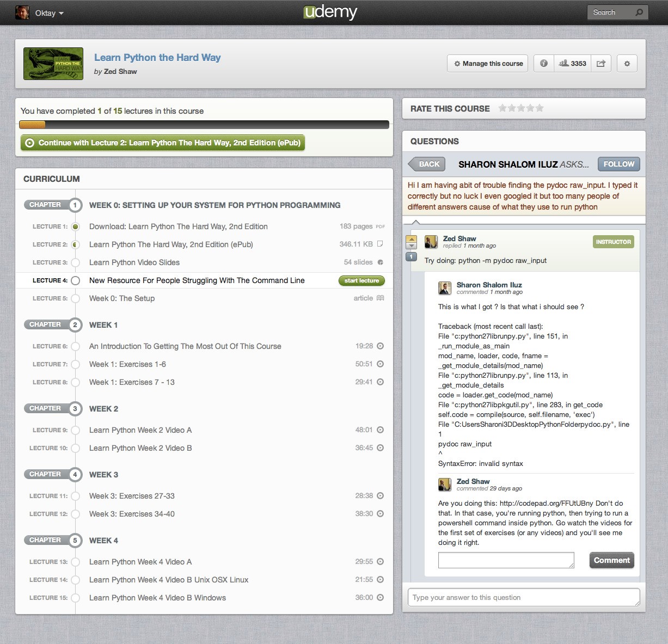Rate the course five stars
The height and width of the screenshot is (644, 668).
(x=540, y=108)
